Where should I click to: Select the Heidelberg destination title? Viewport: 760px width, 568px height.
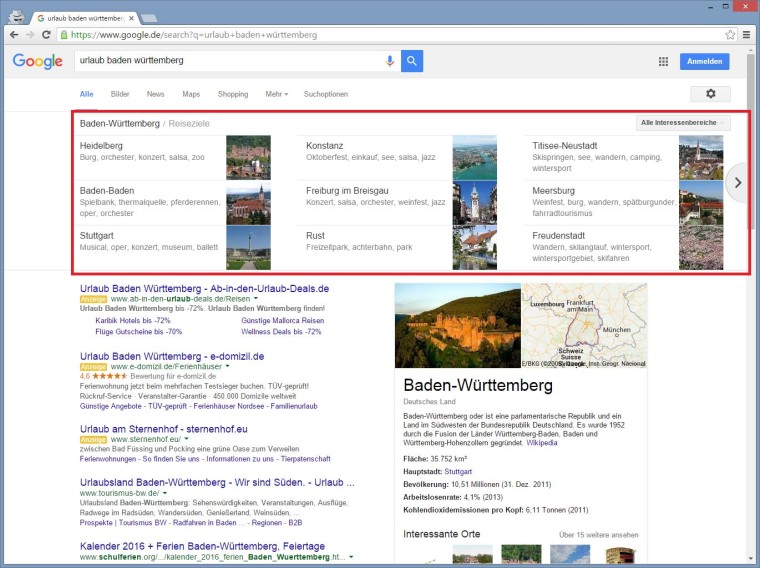101,145
